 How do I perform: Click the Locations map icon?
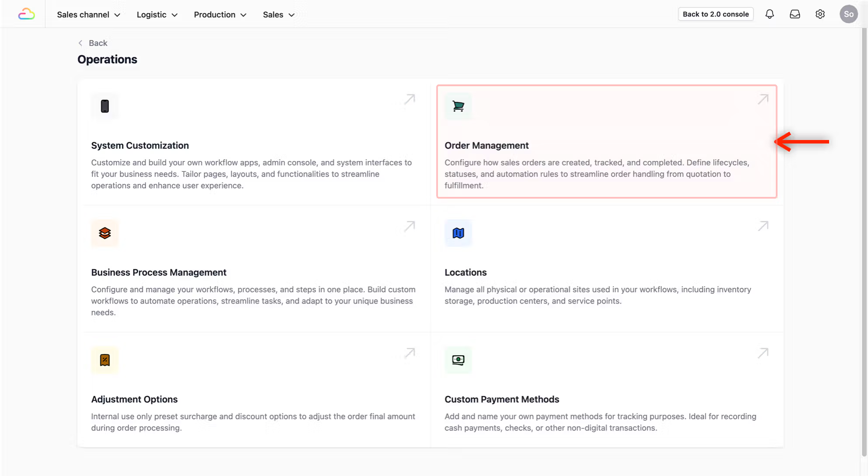[x=458, y=233]
